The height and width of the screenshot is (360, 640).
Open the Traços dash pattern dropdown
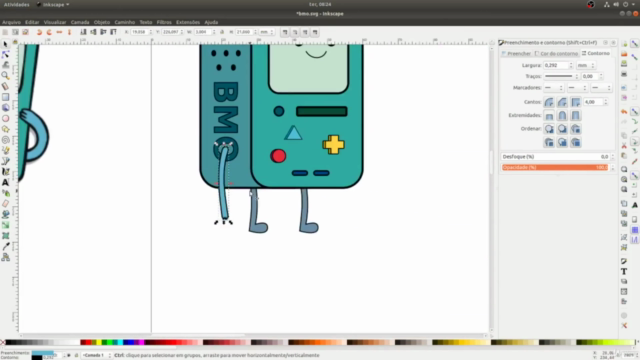561,76
